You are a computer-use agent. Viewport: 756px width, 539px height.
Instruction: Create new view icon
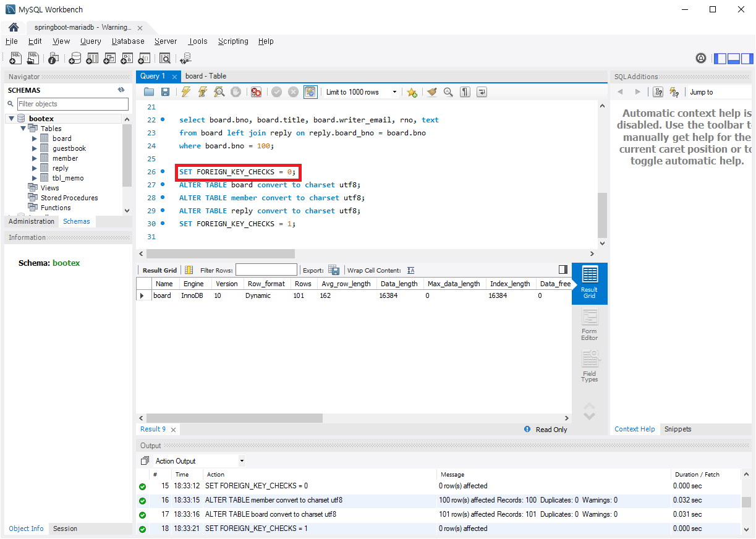(x=109, y=58)
